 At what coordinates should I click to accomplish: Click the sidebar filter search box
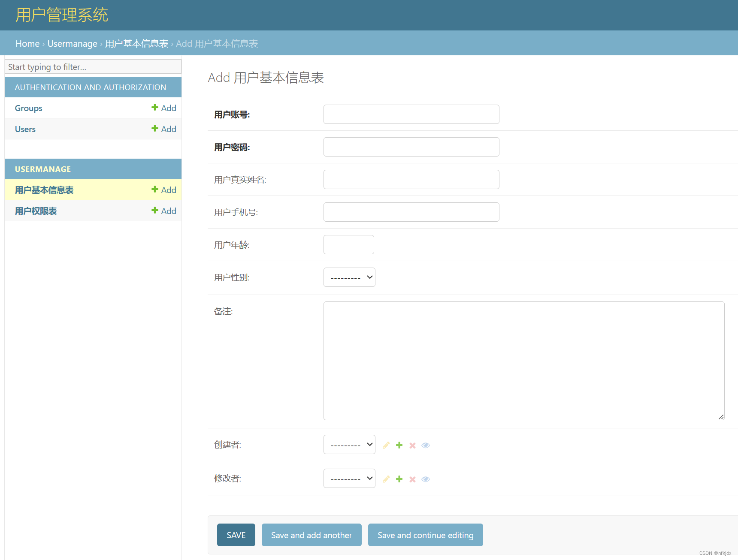point(93,66)
